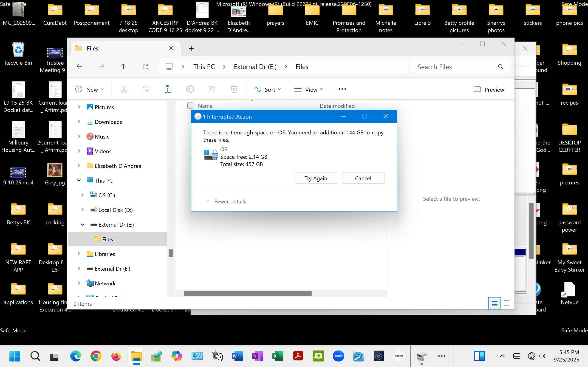Switch to large thumbnails view icon
This screenshot has width=588, height=367.
pyautogui.click(x=506, y=303)
